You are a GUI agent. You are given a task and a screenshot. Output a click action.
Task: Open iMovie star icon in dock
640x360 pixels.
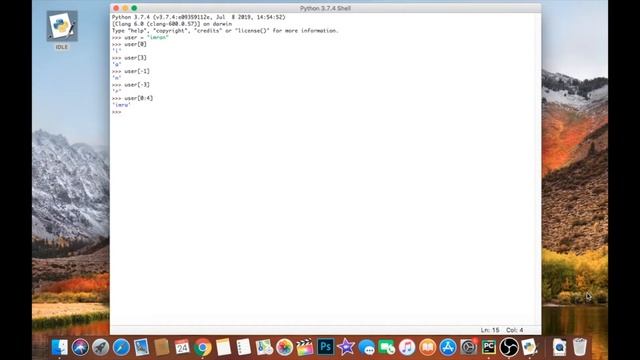(x=346, y=347)
